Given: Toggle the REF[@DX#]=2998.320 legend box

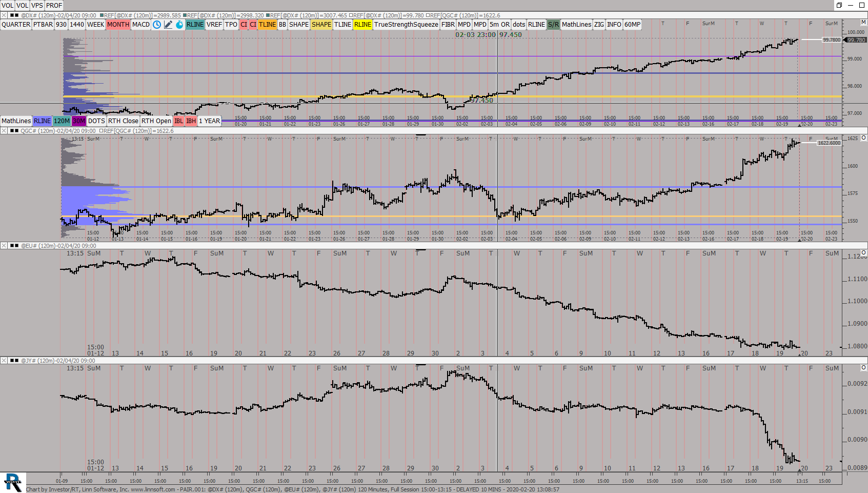Looking at the screenshot, I should tap(185, 15).
